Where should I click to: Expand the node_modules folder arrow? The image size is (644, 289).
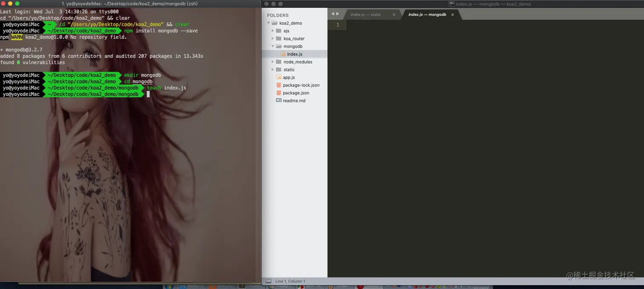click(273, 62)
